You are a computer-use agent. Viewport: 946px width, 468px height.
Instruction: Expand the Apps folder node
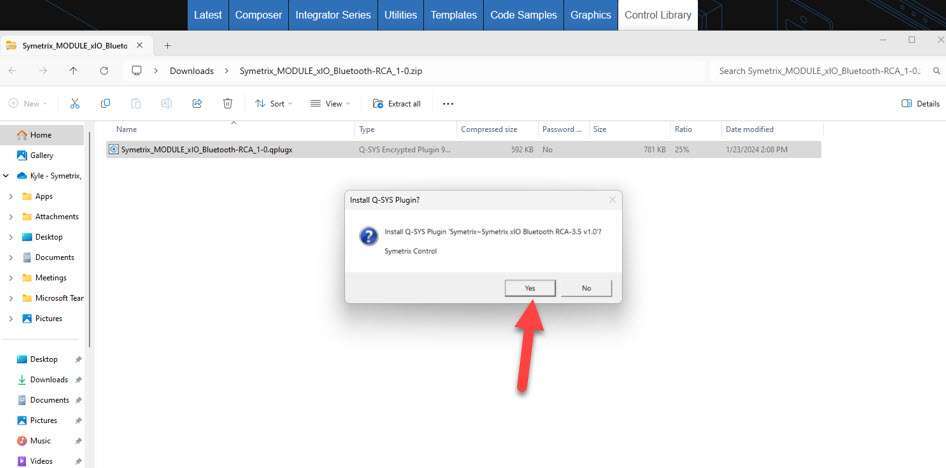tap(11, 197)
